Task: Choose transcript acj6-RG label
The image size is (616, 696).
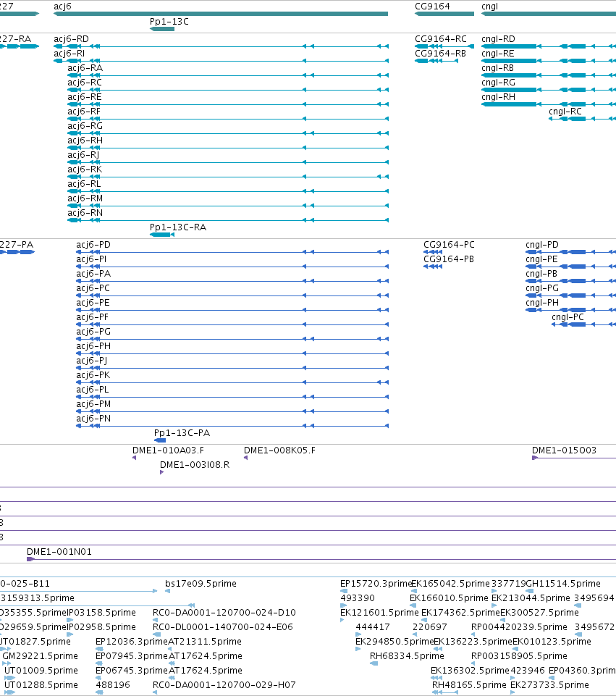Action: pyautogui.click(x=85, y=125)
